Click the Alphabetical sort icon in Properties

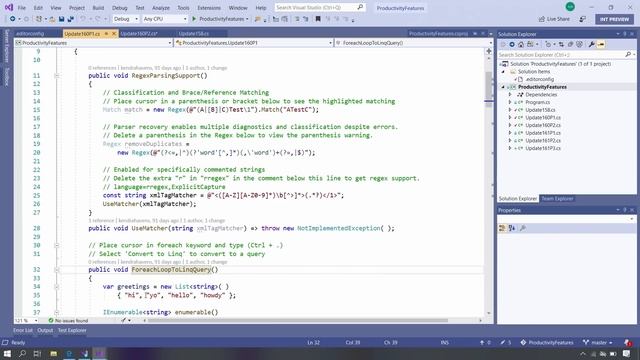(512, 228)
